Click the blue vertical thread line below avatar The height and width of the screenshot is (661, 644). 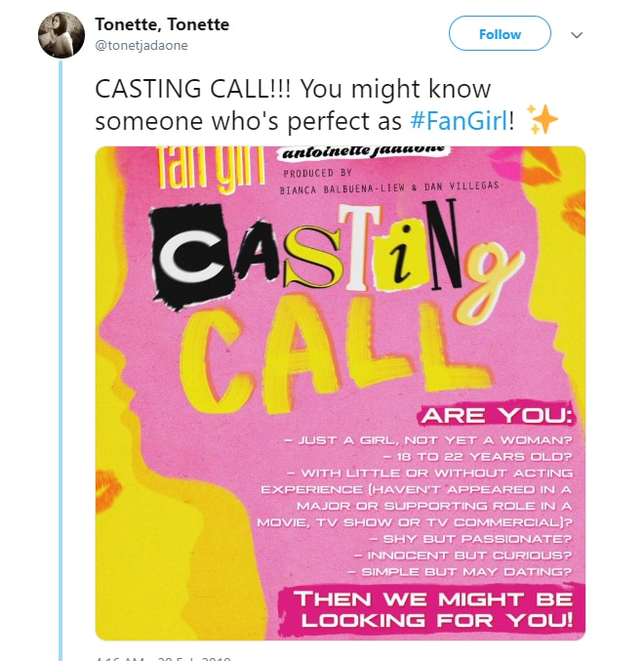coord(60,360)
